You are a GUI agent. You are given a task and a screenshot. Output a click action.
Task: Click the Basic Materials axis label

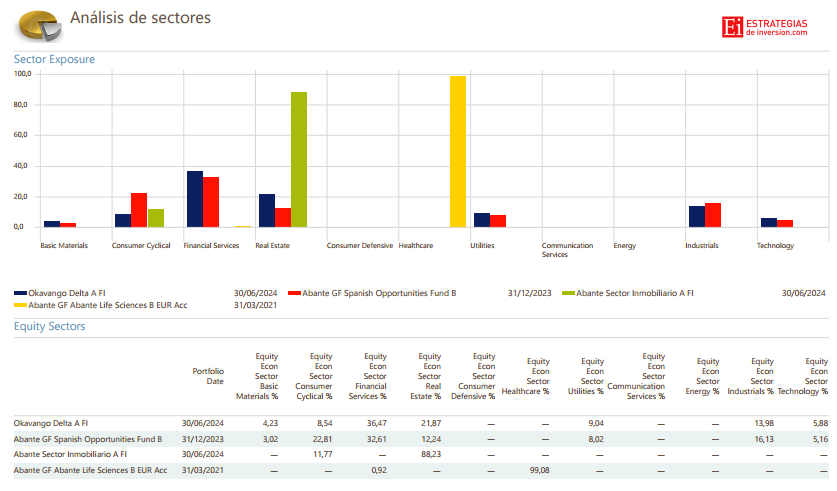(x=64, y=246)
